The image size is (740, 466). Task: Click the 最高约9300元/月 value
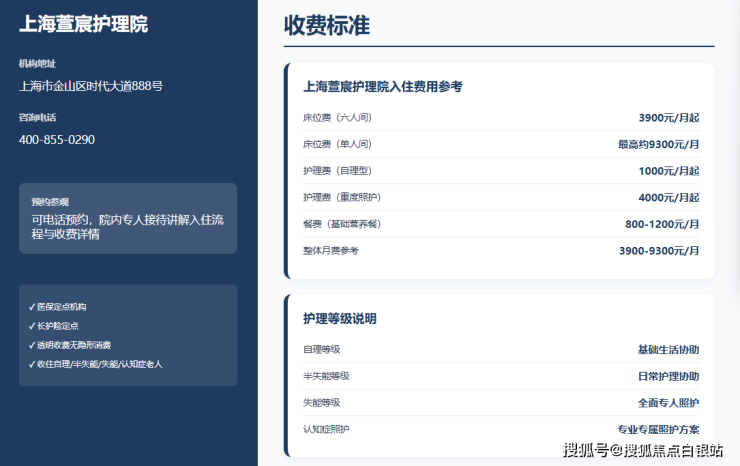pos(658,144)
